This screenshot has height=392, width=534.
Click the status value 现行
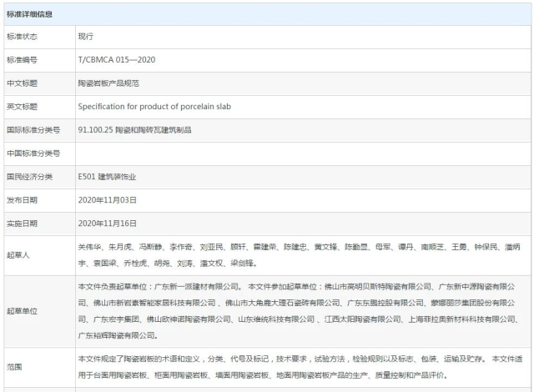[x=86, y=37]
